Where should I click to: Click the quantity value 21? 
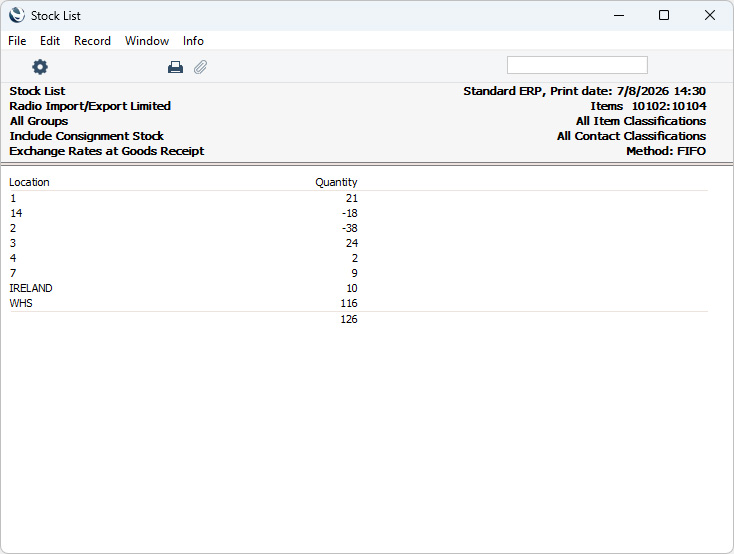click(x=352, y=198)
